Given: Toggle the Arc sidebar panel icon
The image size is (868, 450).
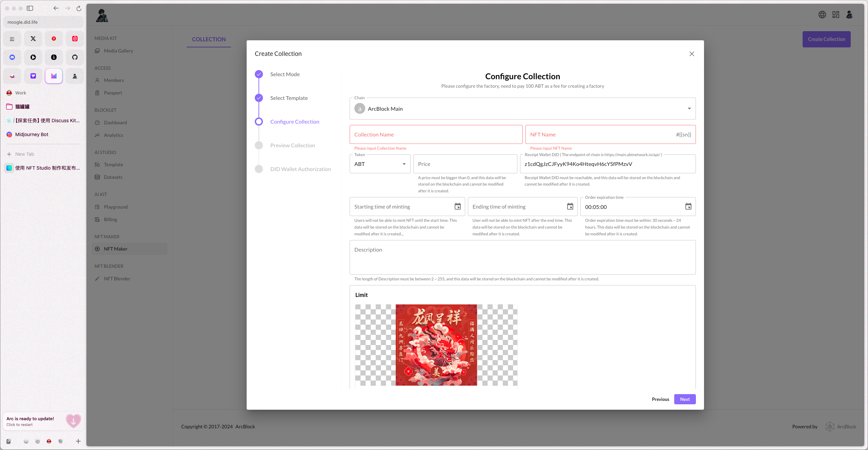Looking at the screenshot, I should pyautogui.click(x=30, y=8).
